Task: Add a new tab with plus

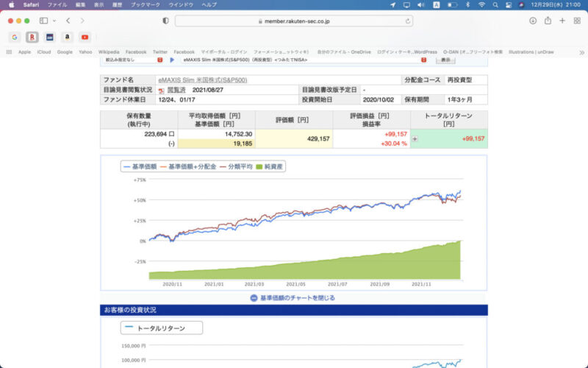Action: (562, 21)
